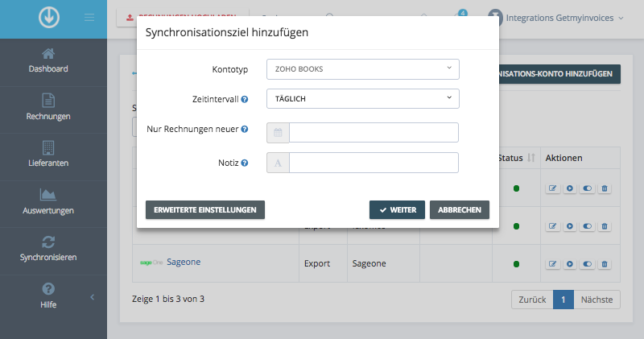The image size is (644, 339).
Task: Expand the Zeitintervall dropdown set to Täglich
Action: click(363, 98)
